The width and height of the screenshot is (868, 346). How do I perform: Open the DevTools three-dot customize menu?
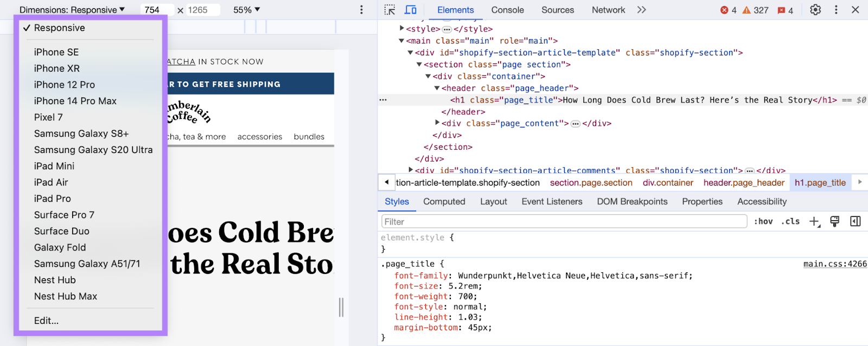point(836,10)
